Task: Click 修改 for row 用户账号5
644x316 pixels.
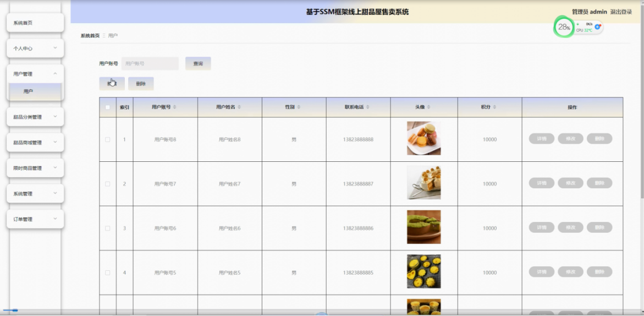Action: coord(570,271)
